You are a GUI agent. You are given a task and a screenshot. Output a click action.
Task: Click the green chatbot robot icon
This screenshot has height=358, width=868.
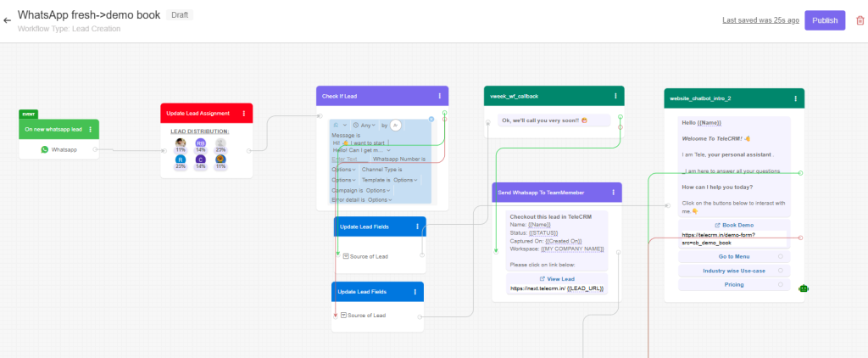(x=804, y=288)
